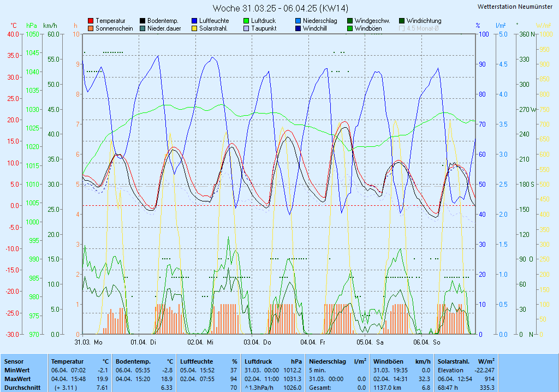Viewport: 559px width, 392px height.
Task: Enable the 4.5 Monat-Ø checkbox
Action: pyautogui.click(x=402, y=28)
